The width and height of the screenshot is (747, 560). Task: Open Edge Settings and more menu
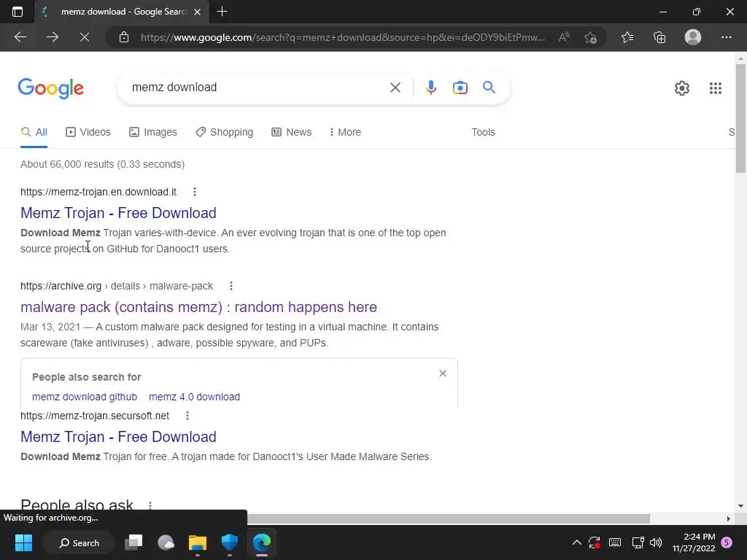pos(726,37)
